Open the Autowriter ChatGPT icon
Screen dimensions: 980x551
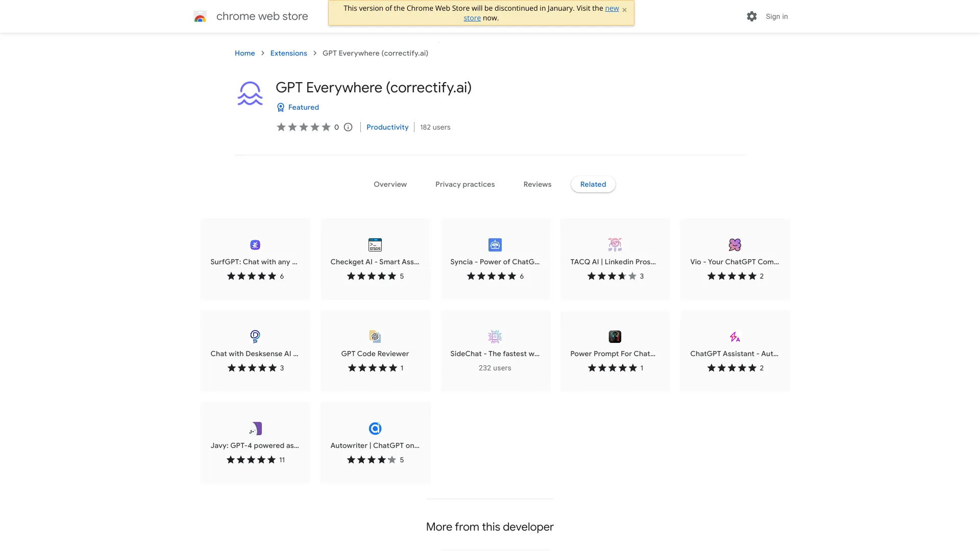(x=375, y=428)
